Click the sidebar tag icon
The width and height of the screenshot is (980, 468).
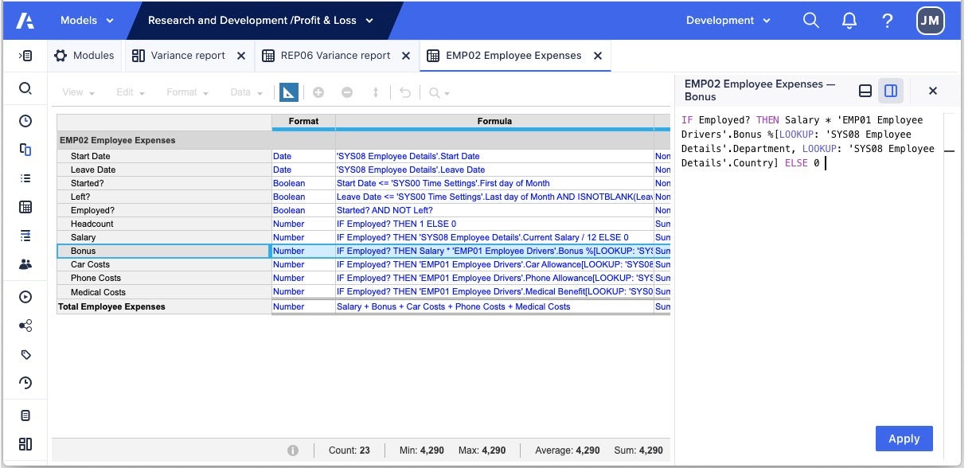(25, 354)
